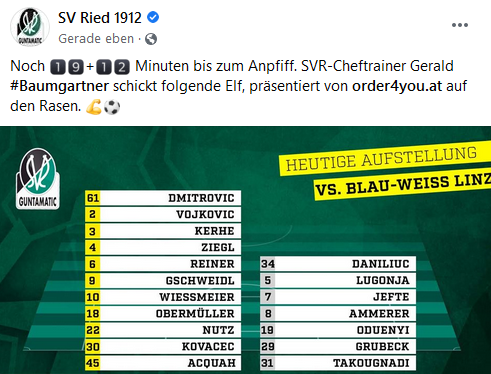
Task: Click the Dmitrovic lineup row
Action: (163, 198)
